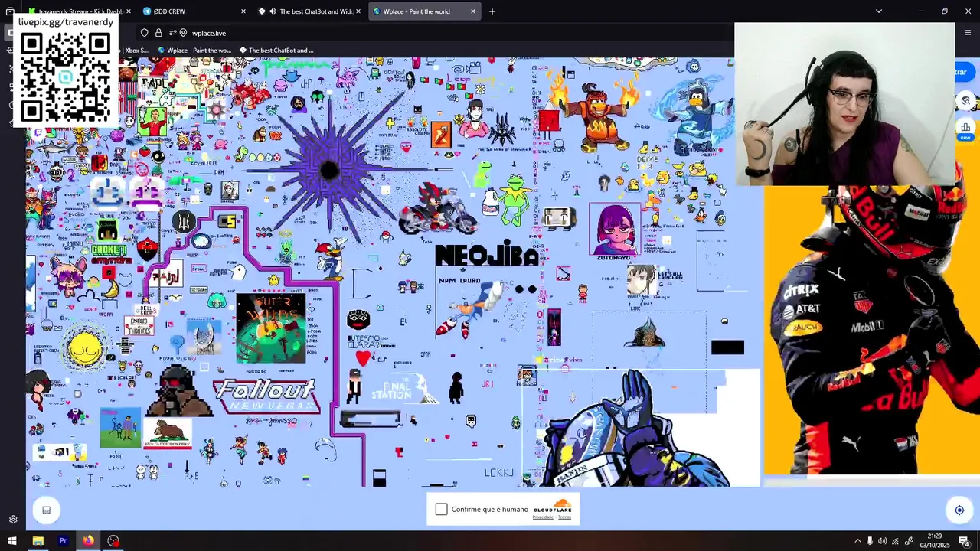Close the ØDD CREW tab
Viewport: 980px width, 551px height.
(x=243, y=11)
